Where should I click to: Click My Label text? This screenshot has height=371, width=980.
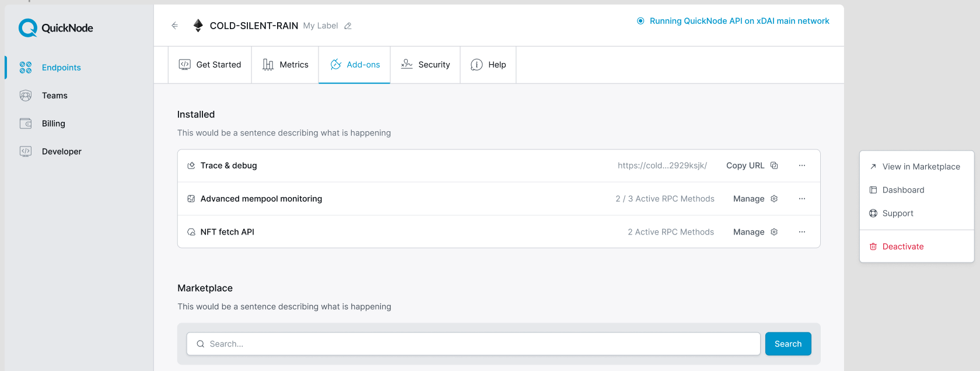[x=320, y=26]
